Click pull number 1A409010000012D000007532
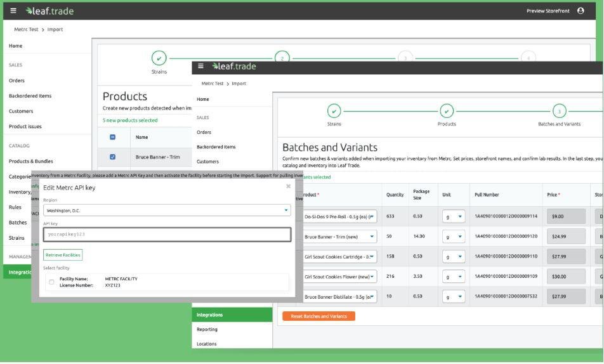 pyautogui.click(x=506, y=296)
